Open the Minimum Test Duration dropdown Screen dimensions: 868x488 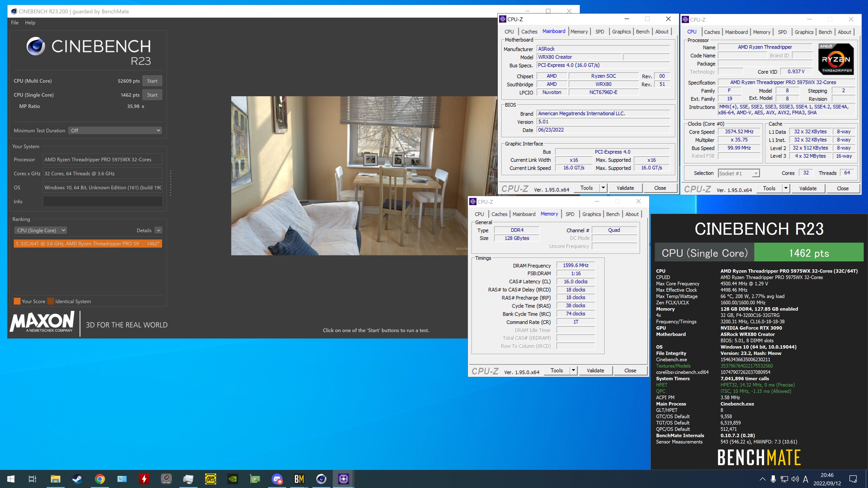(115, 130)
